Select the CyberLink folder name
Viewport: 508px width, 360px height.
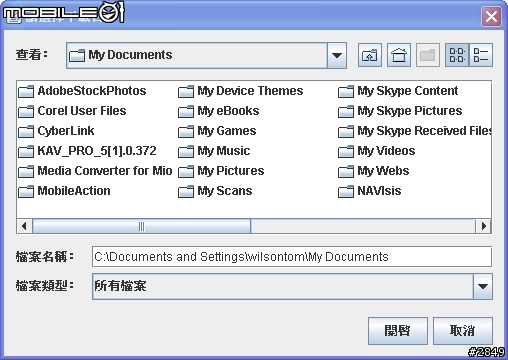click(66, 131)
